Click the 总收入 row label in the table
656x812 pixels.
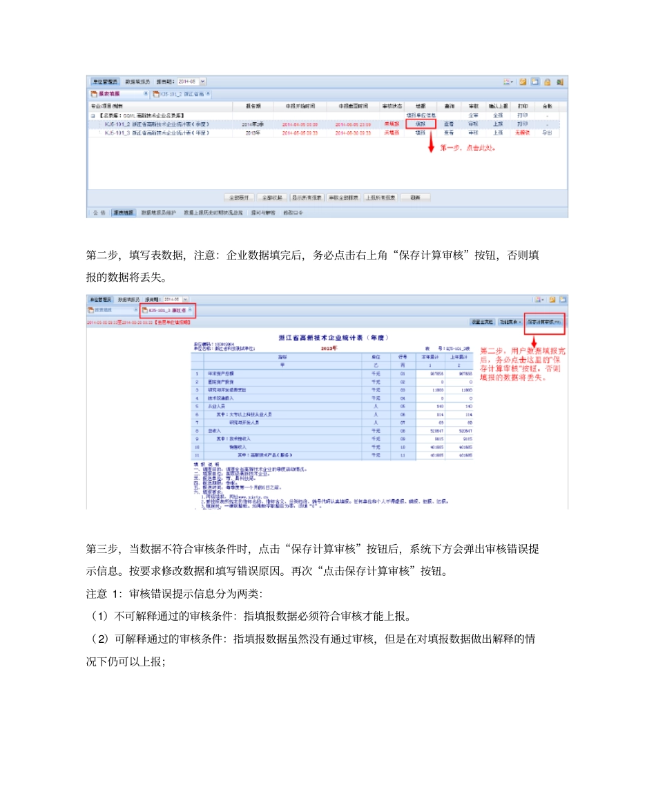(214, 431)
